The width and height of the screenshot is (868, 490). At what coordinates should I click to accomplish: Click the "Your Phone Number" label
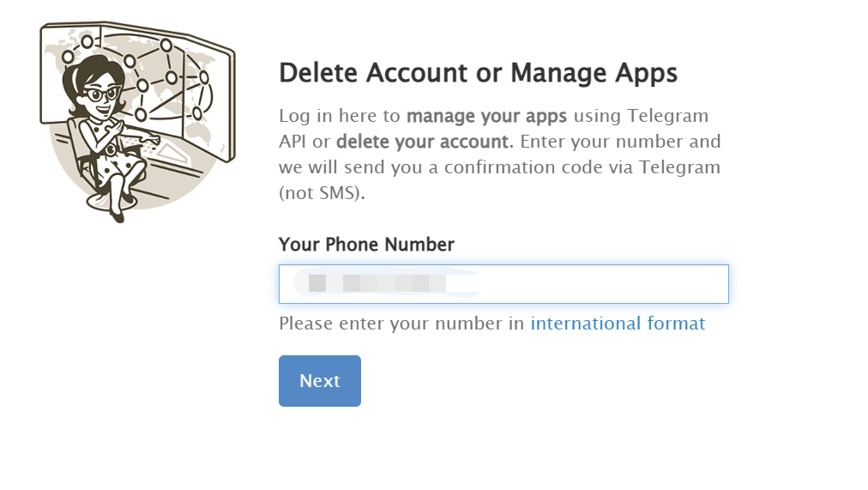click(x=366, y=245)
